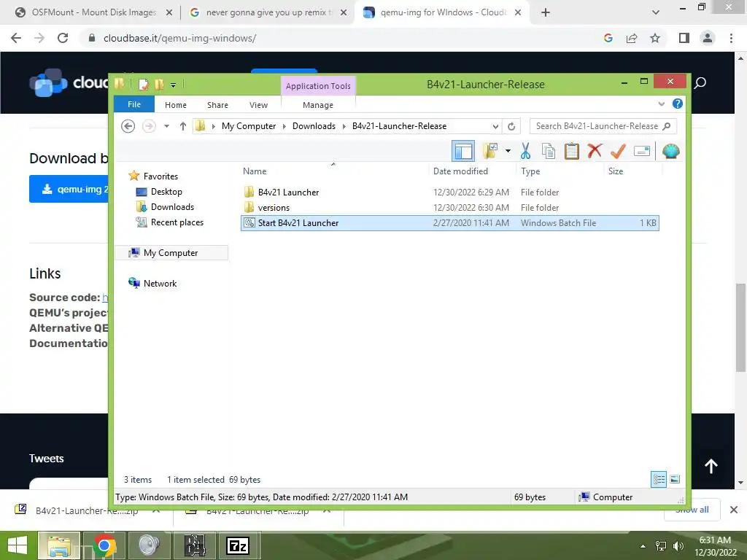
Task: Click the Refresh button in address bar
Action: tap(511, 126)
